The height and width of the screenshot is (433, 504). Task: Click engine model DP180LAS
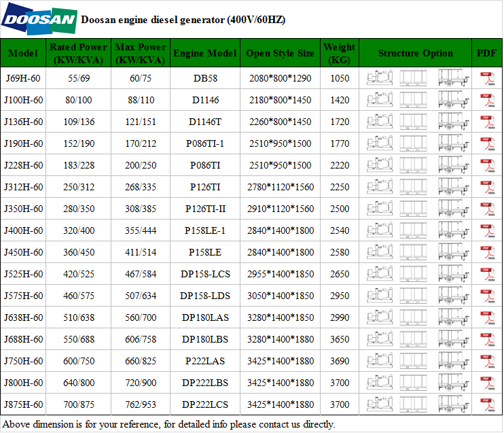pos(205,317)
